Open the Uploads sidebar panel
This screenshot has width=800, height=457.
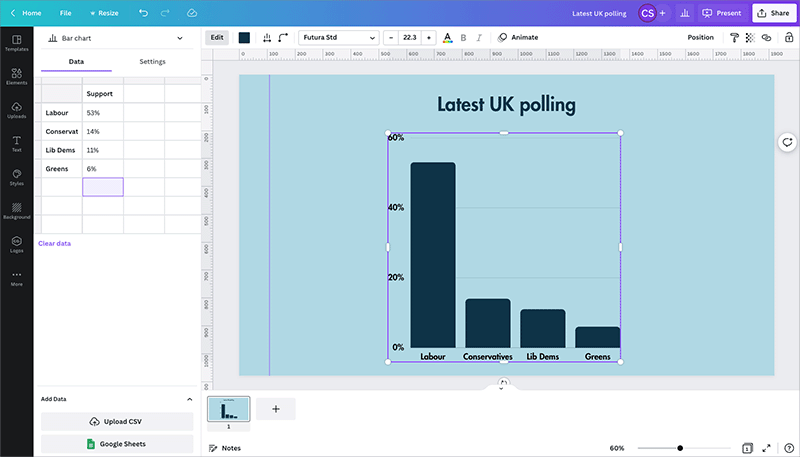pyautogui.click(x=16, y=110)
